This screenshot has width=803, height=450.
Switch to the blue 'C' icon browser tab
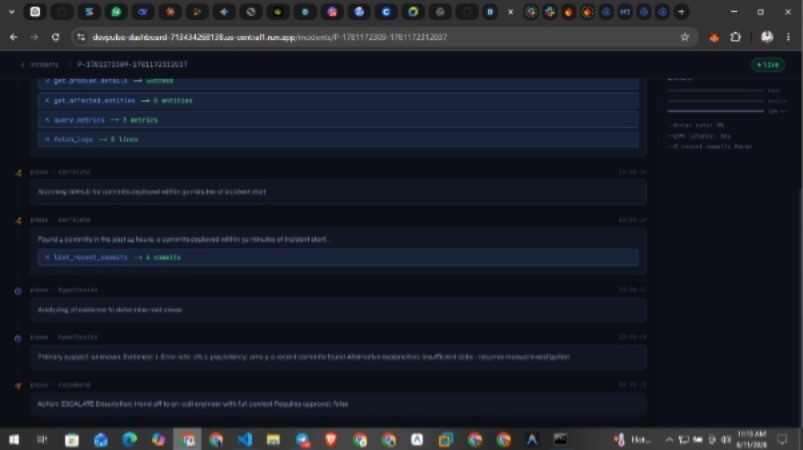coord(386,12)
